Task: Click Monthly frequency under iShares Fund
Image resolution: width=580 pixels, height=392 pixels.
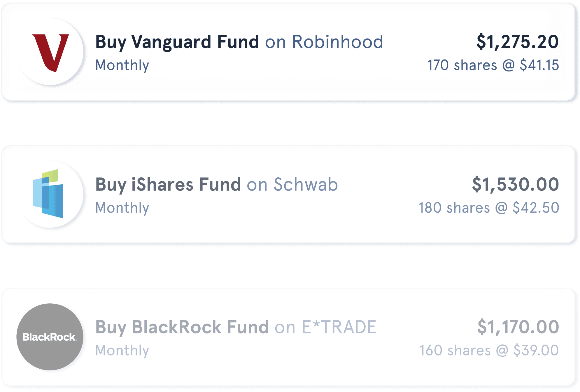Action: pos(122,208)
